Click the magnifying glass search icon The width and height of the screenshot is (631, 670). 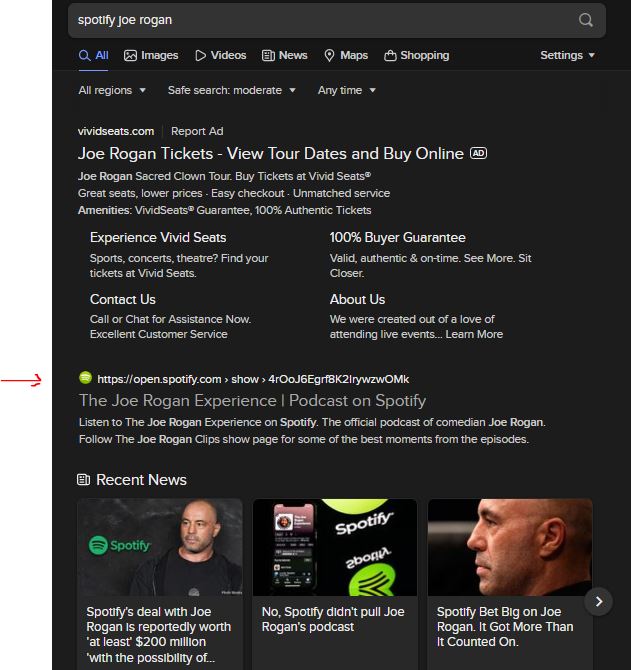click(585, 20)
